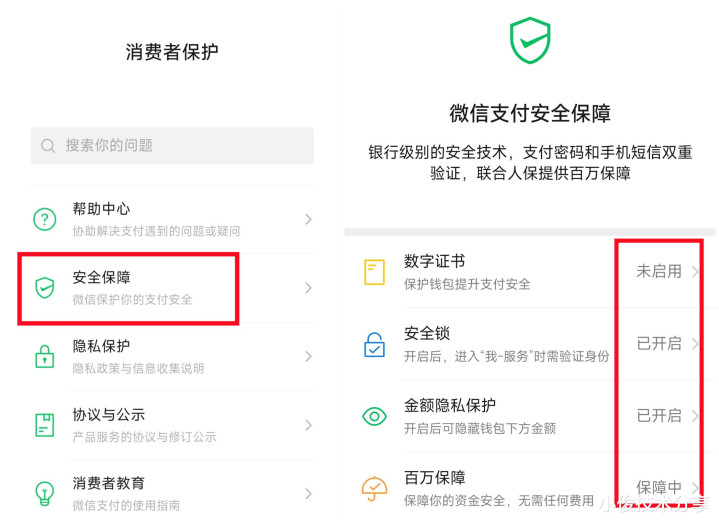Expand 隐私保护 with its right chevron

coord(309,356)
